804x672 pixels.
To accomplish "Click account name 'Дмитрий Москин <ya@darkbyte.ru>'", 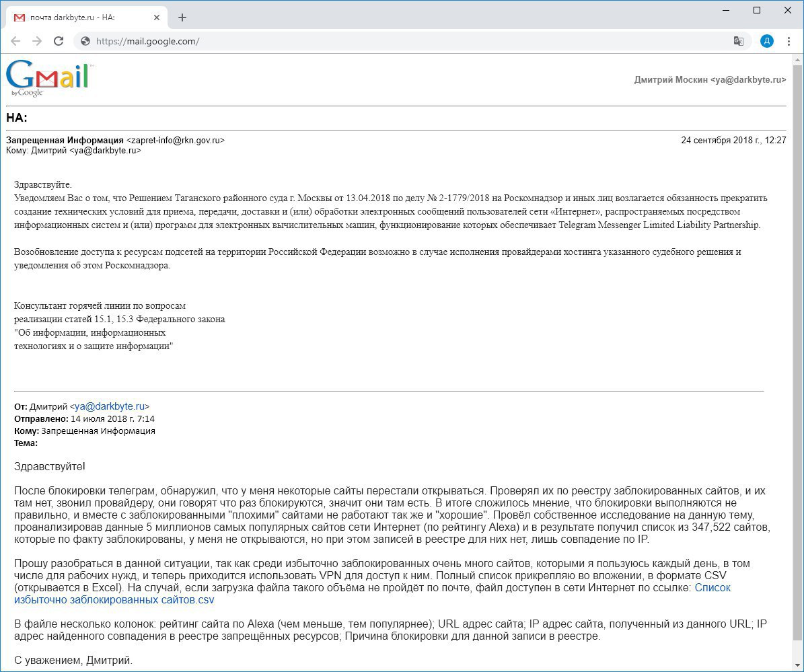I will pos(710,80).
